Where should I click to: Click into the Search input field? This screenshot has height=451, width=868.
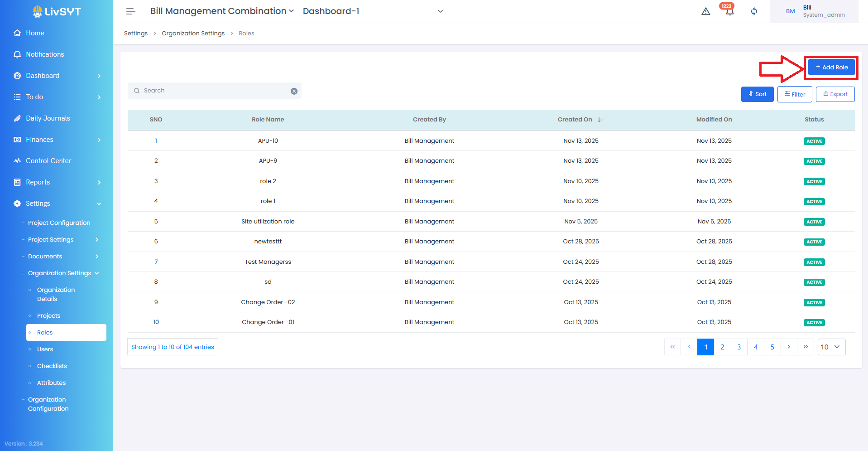pyautogui.click(x=213, y=91)
